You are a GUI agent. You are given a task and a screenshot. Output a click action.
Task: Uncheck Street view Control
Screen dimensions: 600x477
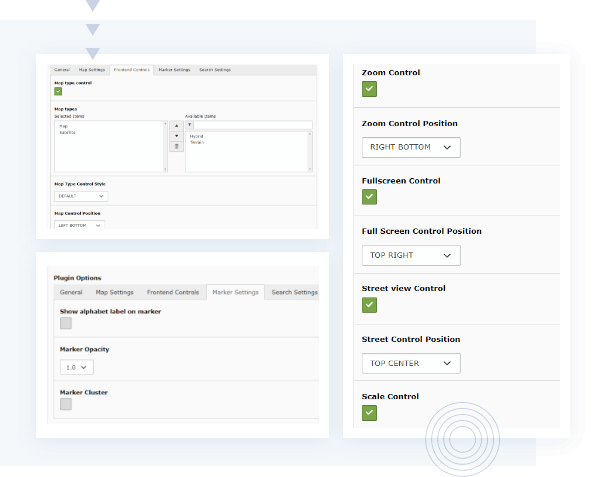[x=369, y=305]
